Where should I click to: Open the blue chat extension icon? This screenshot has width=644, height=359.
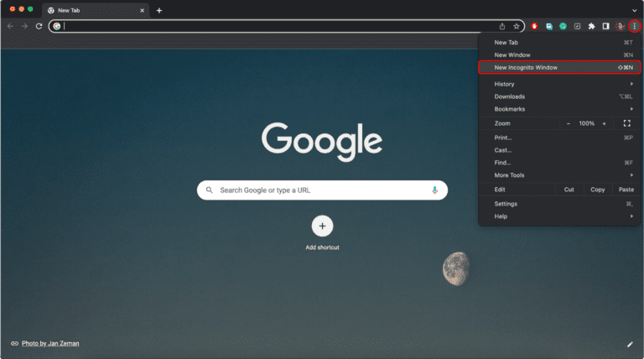click(549, 26)
